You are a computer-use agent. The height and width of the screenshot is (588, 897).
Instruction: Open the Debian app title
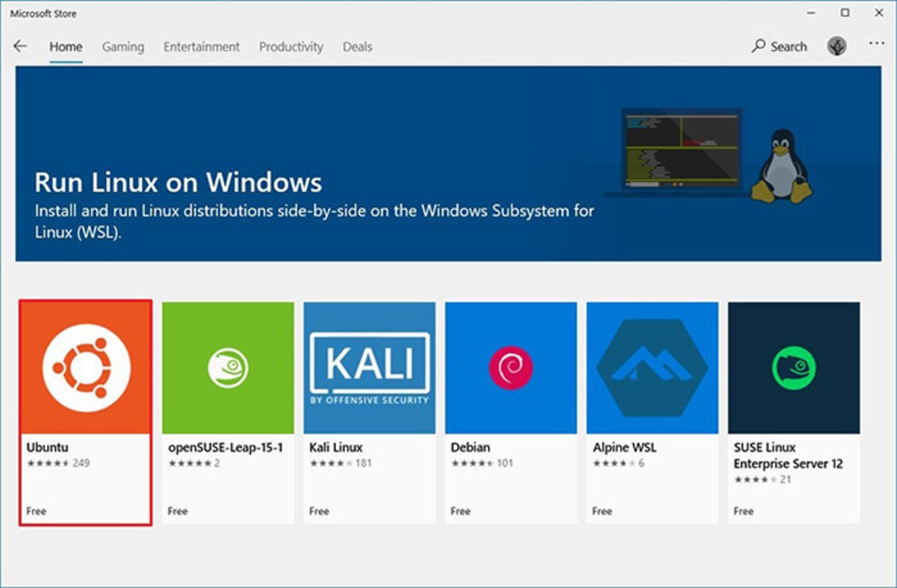pos(470,447)
